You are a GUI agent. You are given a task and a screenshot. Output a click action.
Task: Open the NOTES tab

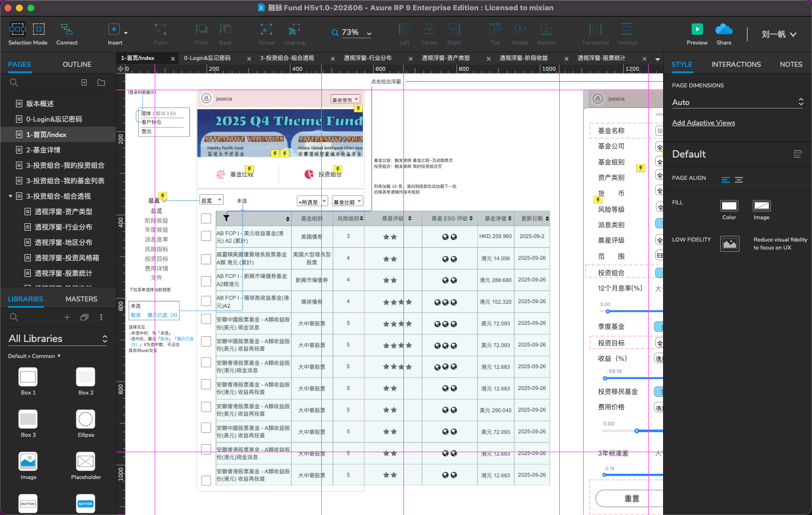791,65
